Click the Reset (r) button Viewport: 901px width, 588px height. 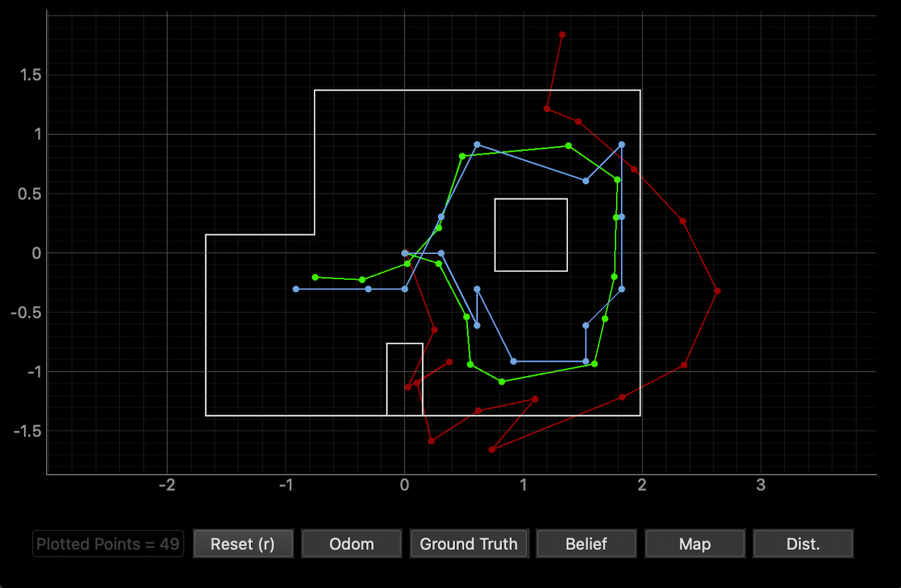point(243,544)
